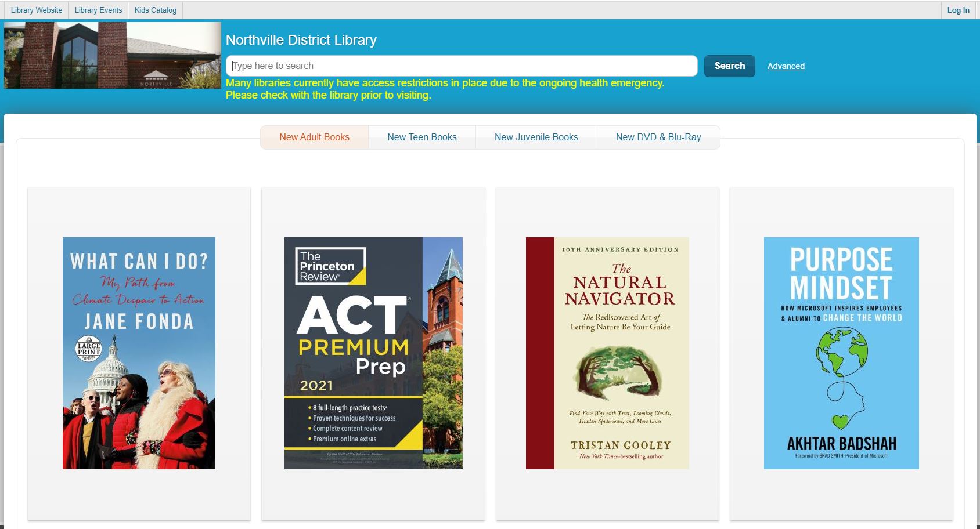The height and width of the screenshot is (529, 980).
Task: Switch to the New Teen Books tab
Action: 422,137
